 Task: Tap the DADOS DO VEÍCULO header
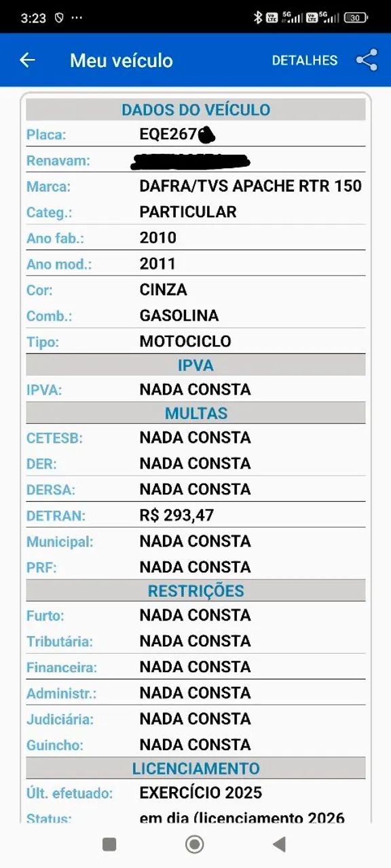(x=195, y=109)
